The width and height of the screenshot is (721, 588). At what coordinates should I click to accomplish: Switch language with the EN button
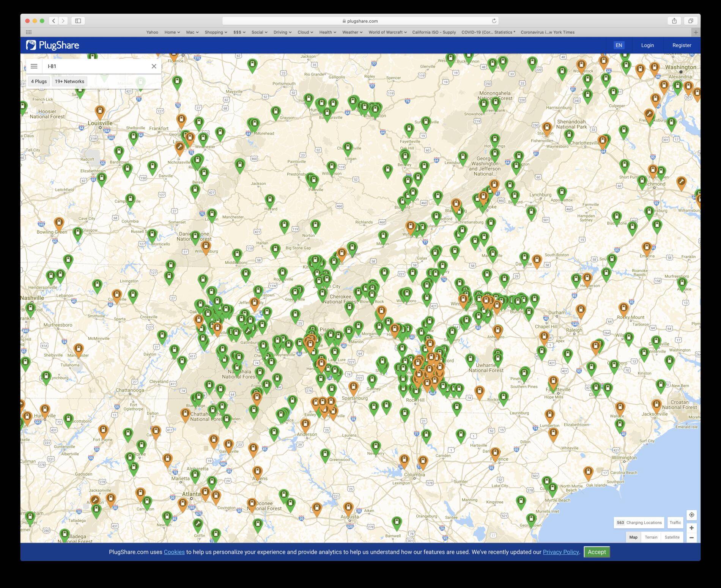(x=619, y=45)
